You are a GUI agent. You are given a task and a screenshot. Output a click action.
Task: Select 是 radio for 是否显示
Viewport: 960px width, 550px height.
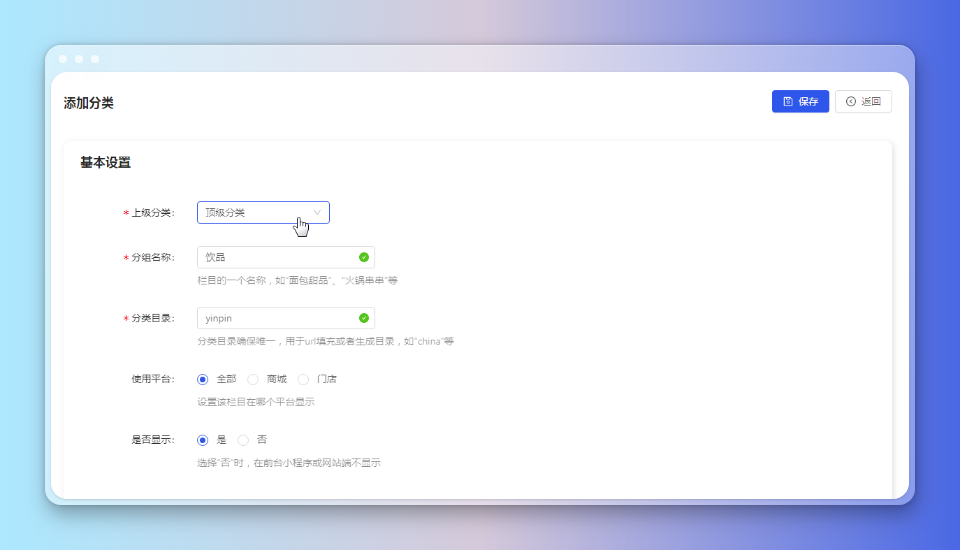point(203,440)
